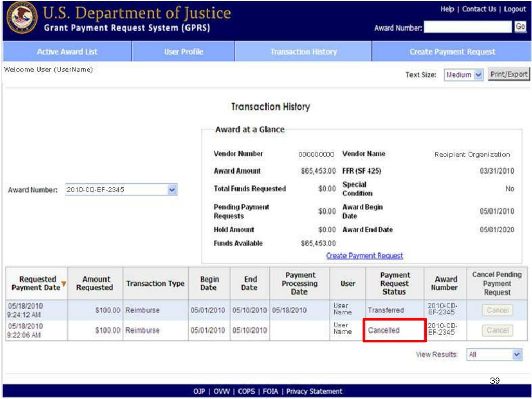Viewport: 532px width, 399px height.
Task: Open the Active Award List tab
Action: point(67,52)
